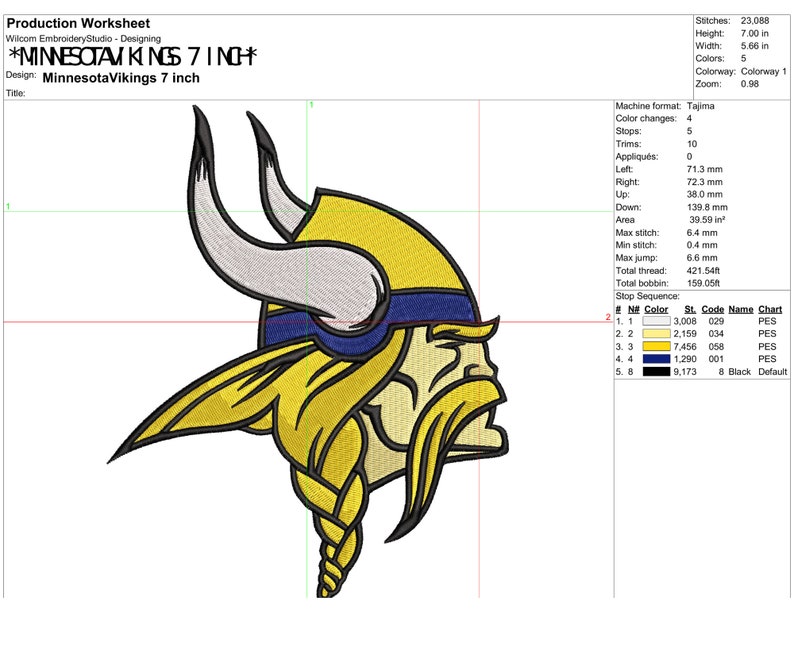Click the stitch count '7,456' in row 3
Viewport: 794px width, 655px height.
pyautogui.click(x=685, y=346)
